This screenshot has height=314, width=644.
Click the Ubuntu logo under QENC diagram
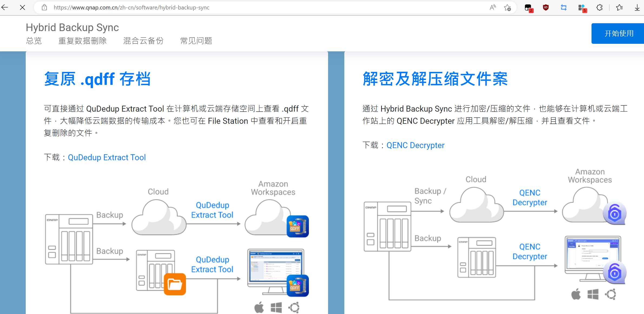[x=611, y=294]
